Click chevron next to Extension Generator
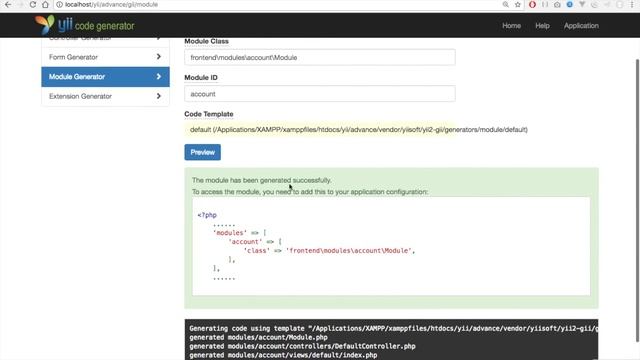The height and width of the screenshot is (360, 640). 159,96
